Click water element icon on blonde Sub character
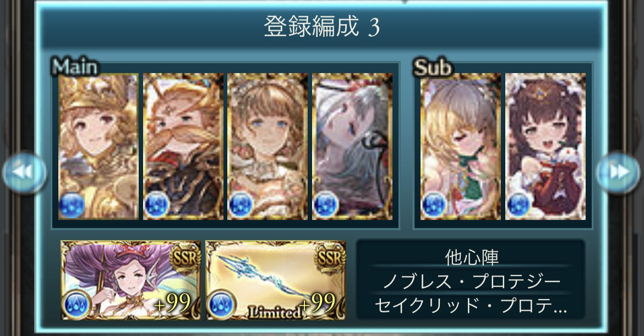This screenshot has height=336, width=644. pos(434,205)
